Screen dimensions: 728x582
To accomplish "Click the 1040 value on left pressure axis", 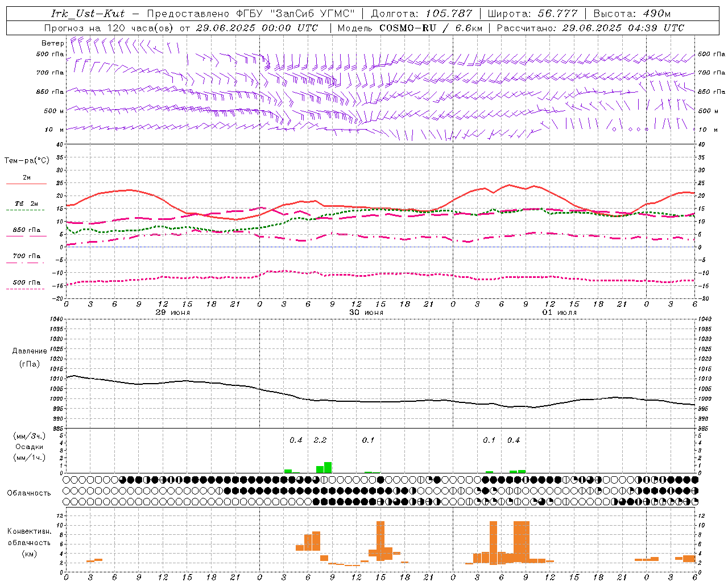I will coord(56,319).
